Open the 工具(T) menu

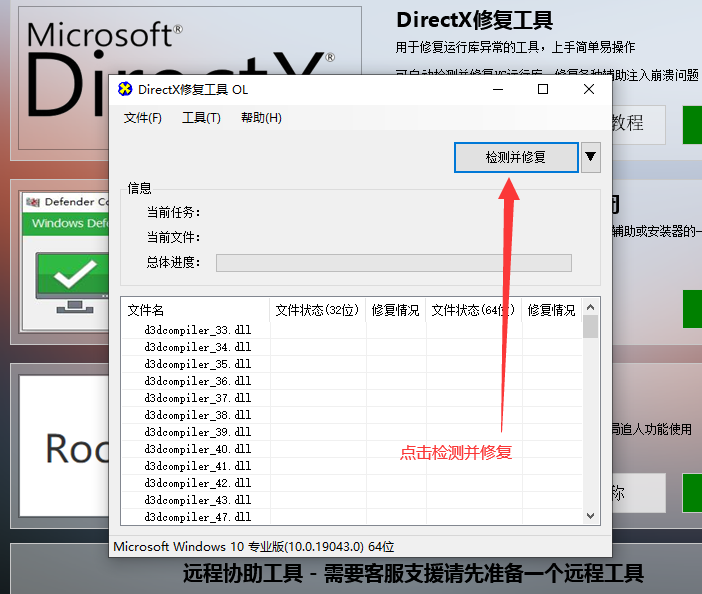click(201, 118)
